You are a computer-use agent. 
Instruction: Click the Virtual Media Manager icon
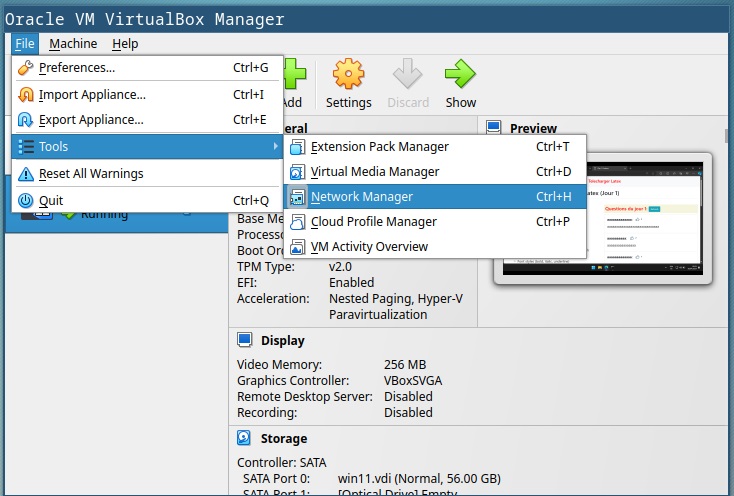[297, 172]
